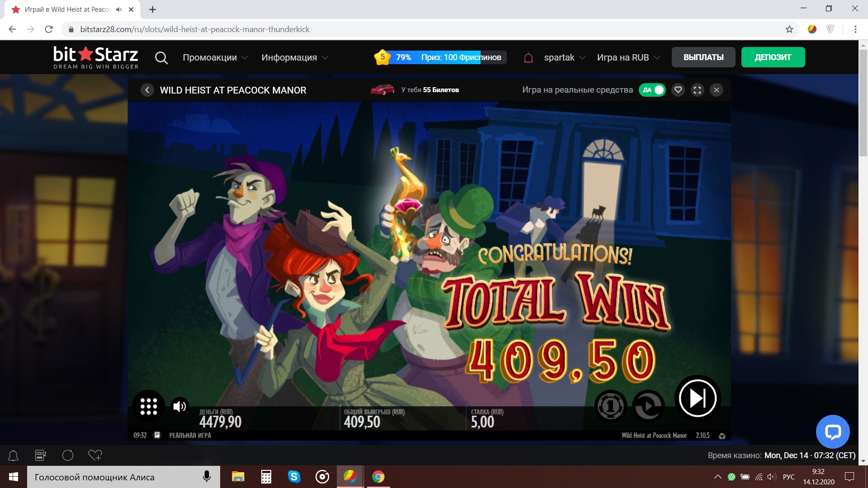Image resolution: width=868 pixels, height=488 pixels.
Task: Click the browser shield extension icon
Action: (830, 29)
